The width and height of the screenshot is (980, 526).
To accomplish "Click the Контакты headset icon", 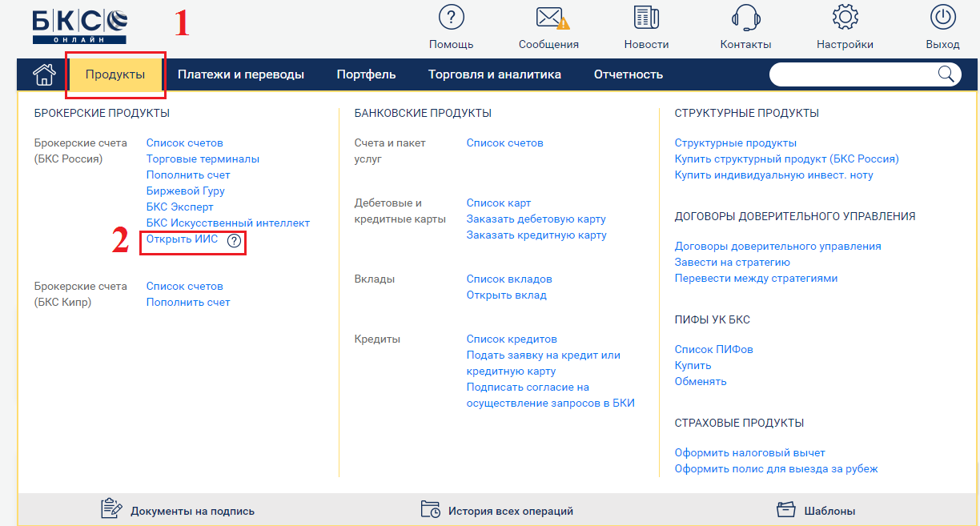I will coord(745,18).
